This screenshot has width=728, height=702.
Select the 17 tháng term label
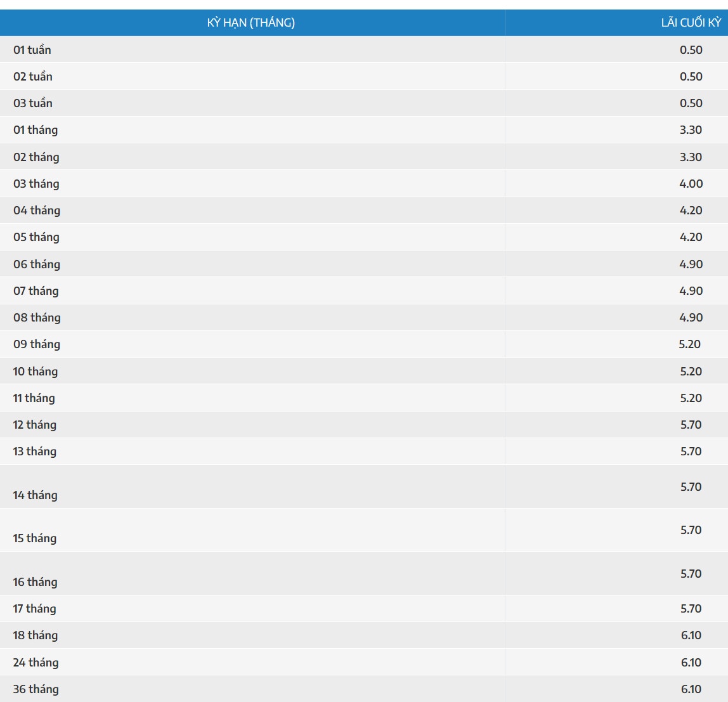point(35,609)
